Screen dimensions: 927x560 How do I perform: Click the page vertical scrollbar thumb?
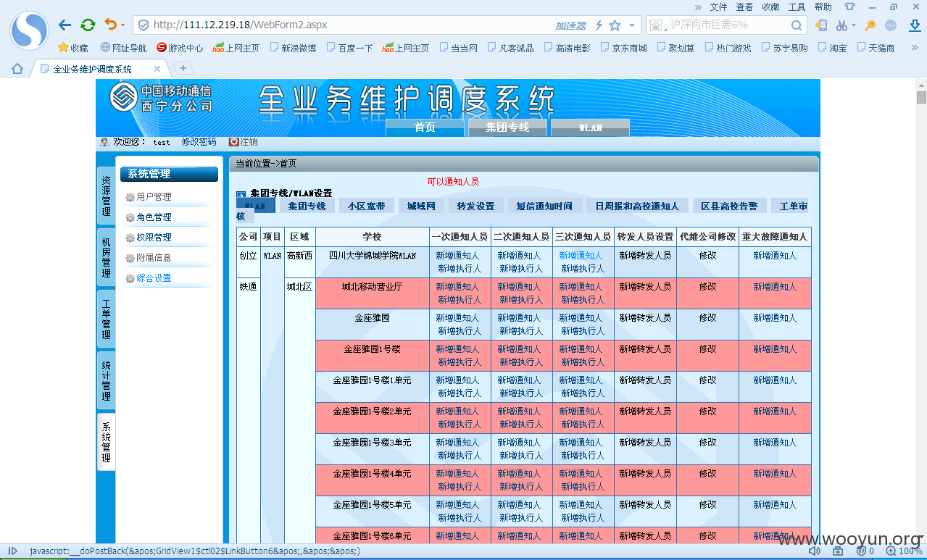pyautogui.click(x=921, y=98)
